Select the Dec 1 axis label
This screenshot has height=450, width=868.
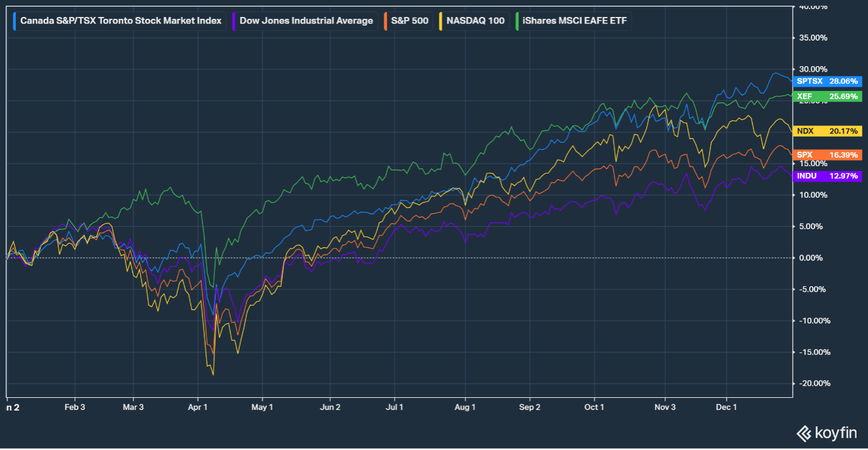click(727, 407)
